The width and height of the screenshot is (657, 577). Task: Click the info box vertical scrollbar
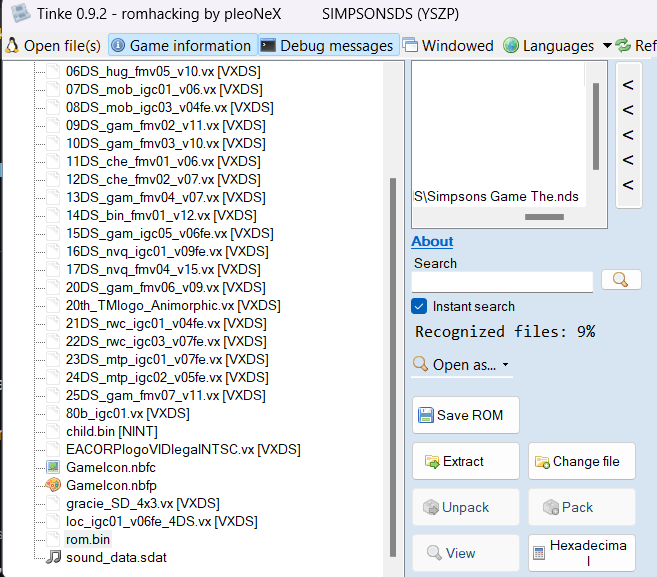tap(595, 126)
